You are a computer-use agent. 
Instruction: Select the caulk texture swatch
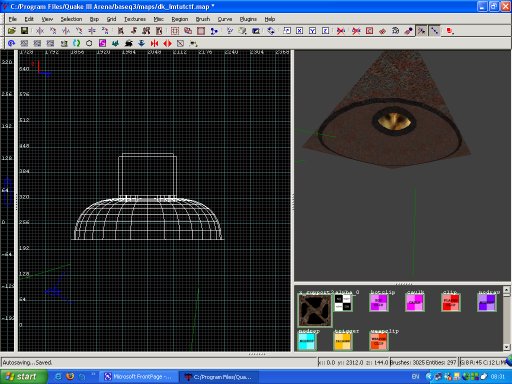pyautogui.click(x=415, y=303)
